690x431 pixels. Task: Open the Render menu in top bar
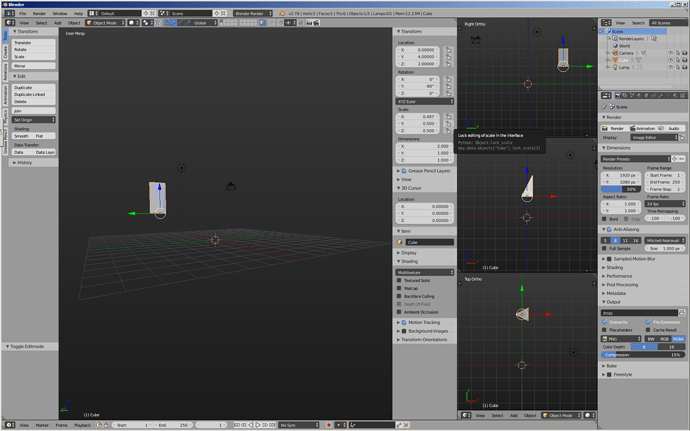(x=39, y=14)
